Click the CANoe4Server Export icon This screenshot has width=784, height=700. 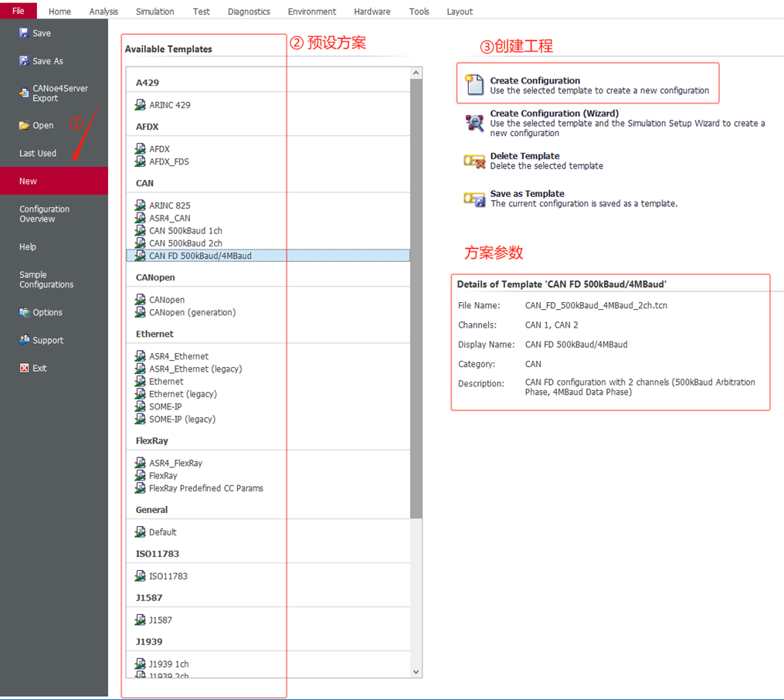pos(23,93)
